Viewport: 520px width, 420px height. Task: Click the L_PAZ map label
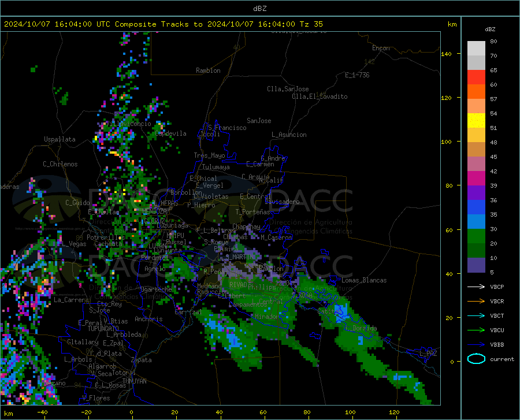(x=428, y=354)
